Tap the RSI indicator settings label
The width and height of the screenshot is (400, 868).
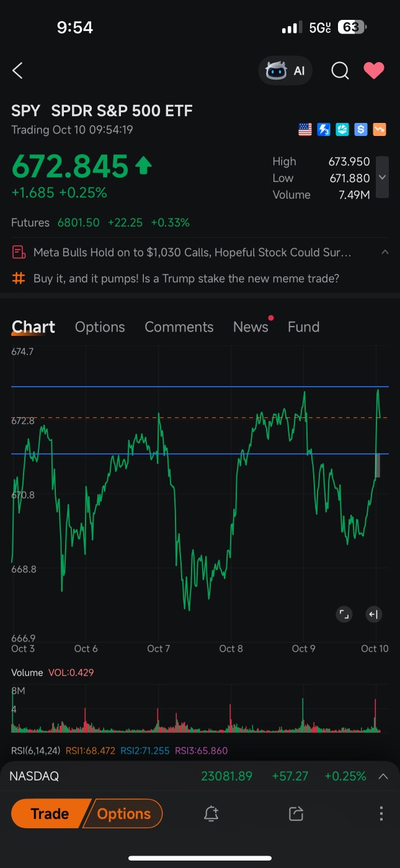pos(36,751)
